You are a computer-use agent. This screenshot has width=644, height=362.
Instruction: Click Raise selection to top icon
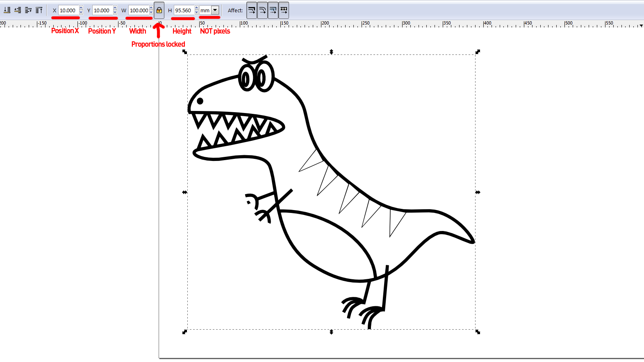[39, 10]
